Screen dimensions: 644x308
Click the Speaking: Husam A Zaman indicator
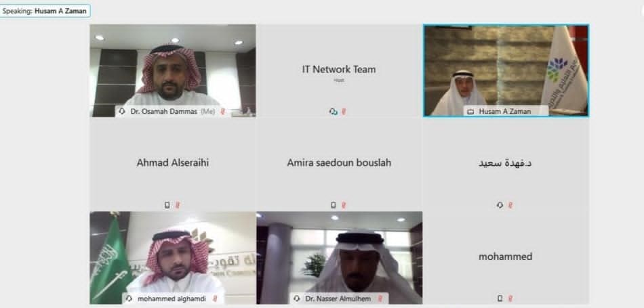pos(45,11)
